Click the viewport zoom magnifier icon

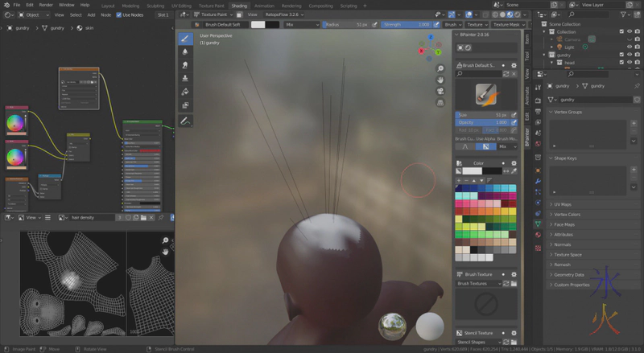pyautogui.click(x=440, y=68)
